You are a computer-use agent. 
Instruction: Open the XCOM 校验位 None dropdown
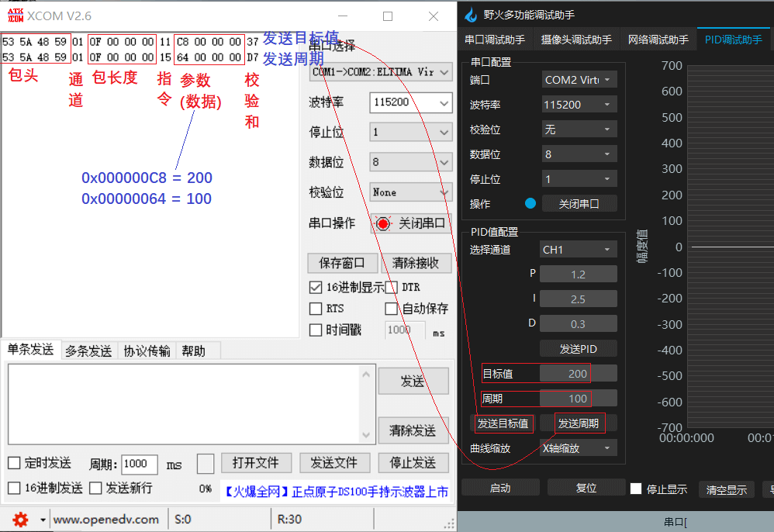coord(411,192)
